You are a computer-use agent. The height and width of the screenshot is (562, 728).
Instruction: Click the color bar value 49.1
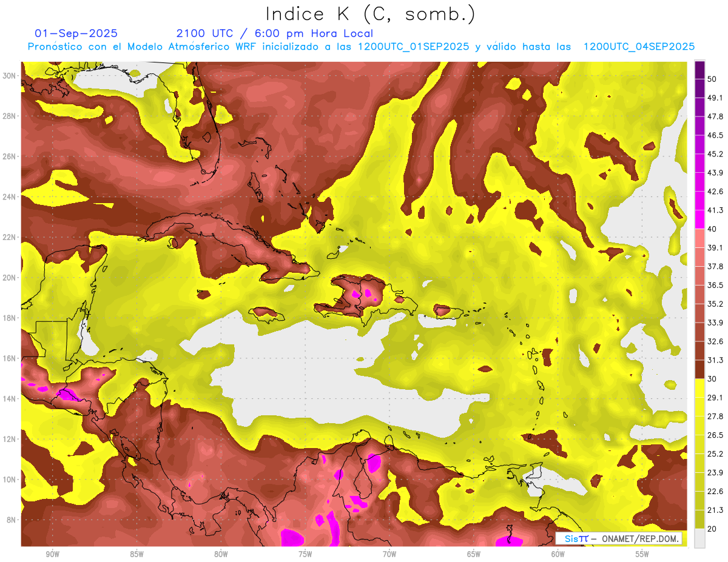tap(715, 98)
